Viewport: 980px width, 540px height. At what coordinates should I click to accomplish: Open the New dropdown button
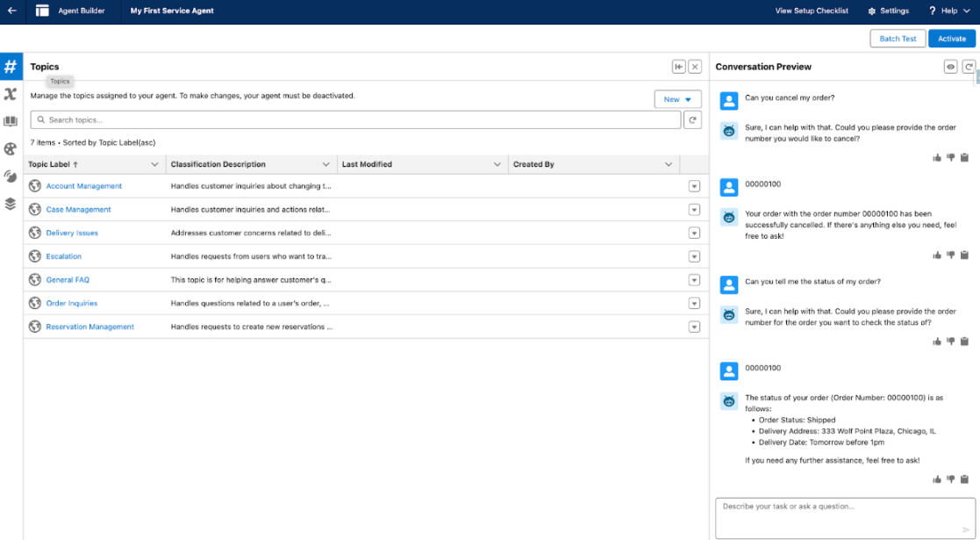point(677,99)
